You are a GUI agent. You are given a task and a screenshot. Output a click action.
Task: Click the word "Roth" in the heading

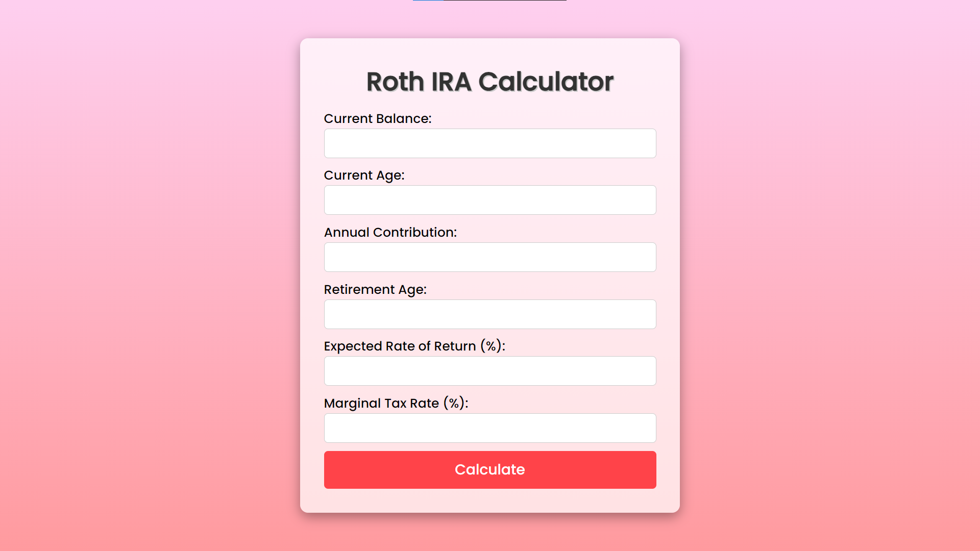coord(396,82)
